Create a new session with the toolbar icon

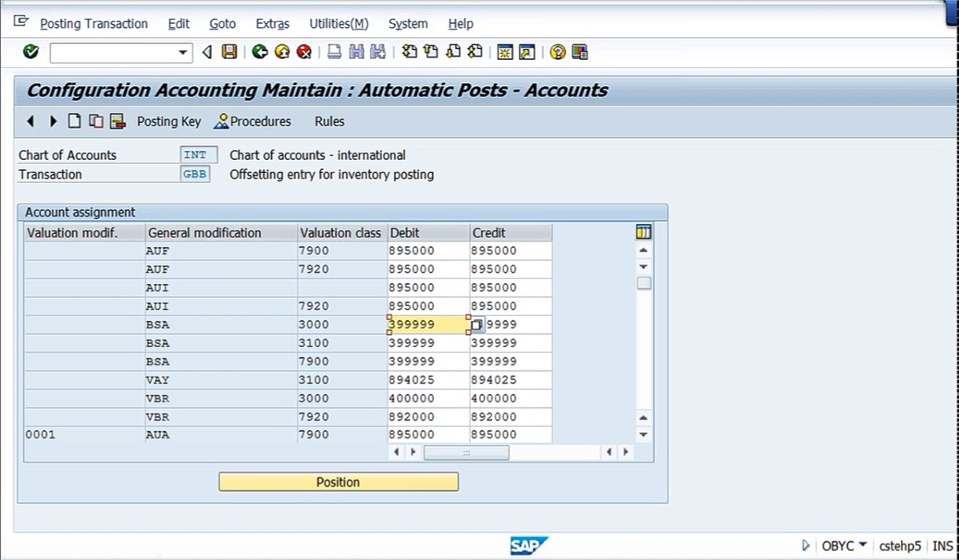pyautogui.click(x=505, y=52)
